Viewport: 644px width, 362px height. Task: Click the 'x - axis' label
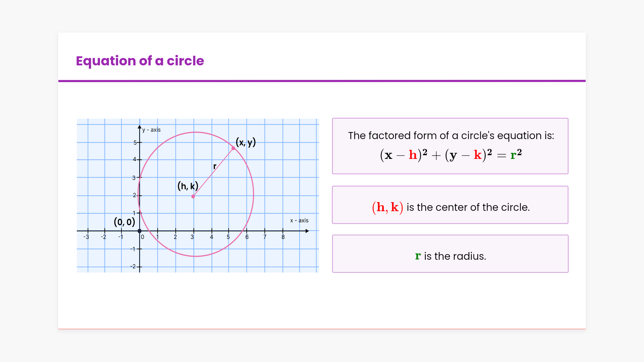pos(299,220)
